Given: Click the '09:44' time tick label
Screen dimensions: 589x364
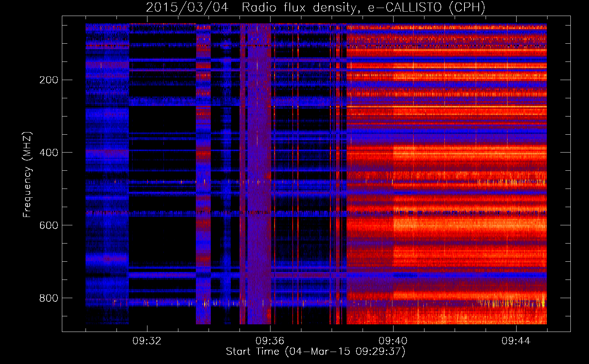Looking at the screenshot, I should tap(516, 341).
